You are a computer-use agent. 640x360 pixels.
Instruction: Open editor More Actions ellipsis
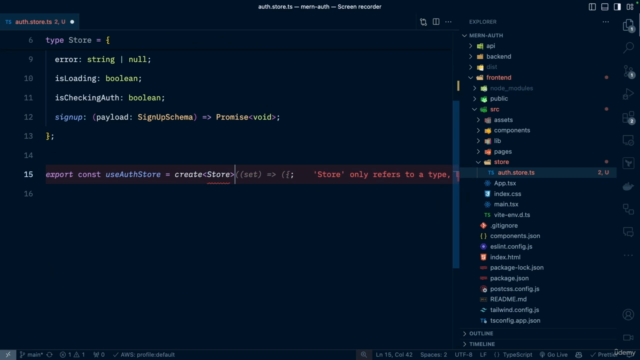tap(448, 22)
